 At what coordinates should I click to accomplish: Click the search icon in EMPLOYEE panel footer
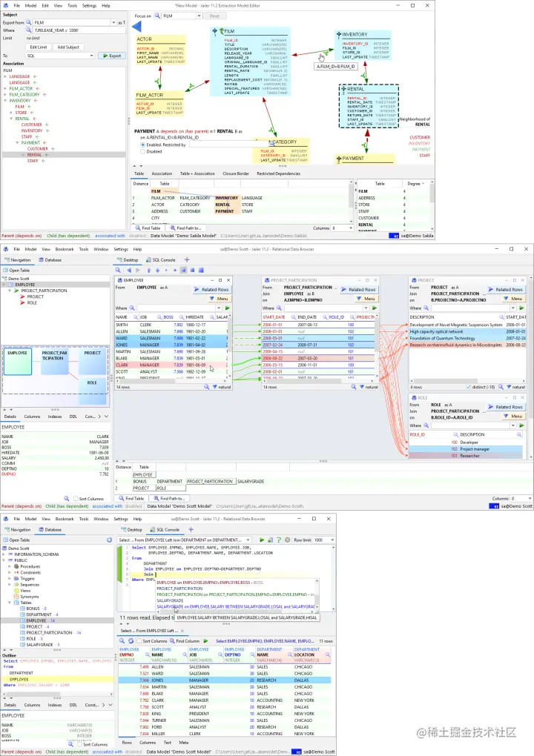[206, 387]
